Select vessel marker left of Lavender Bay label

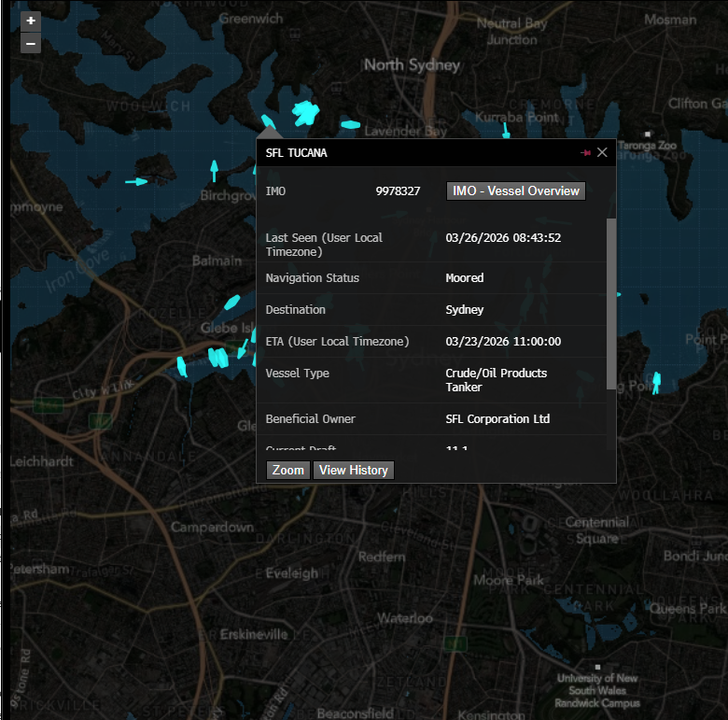351,124
